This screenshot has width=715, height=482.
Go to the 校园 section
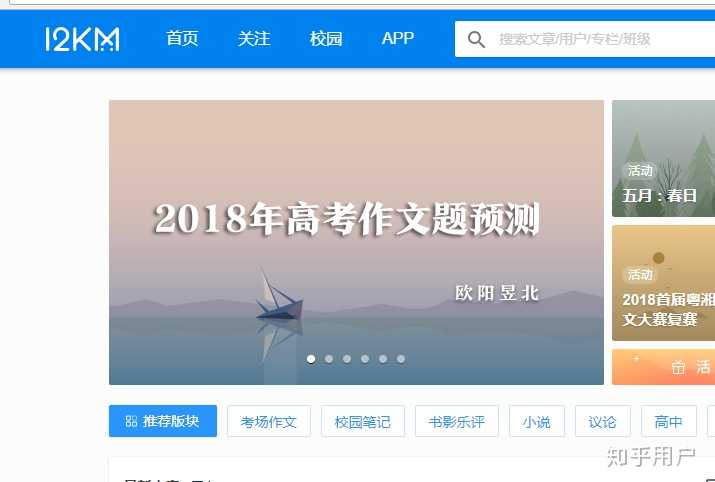(326, 39)
